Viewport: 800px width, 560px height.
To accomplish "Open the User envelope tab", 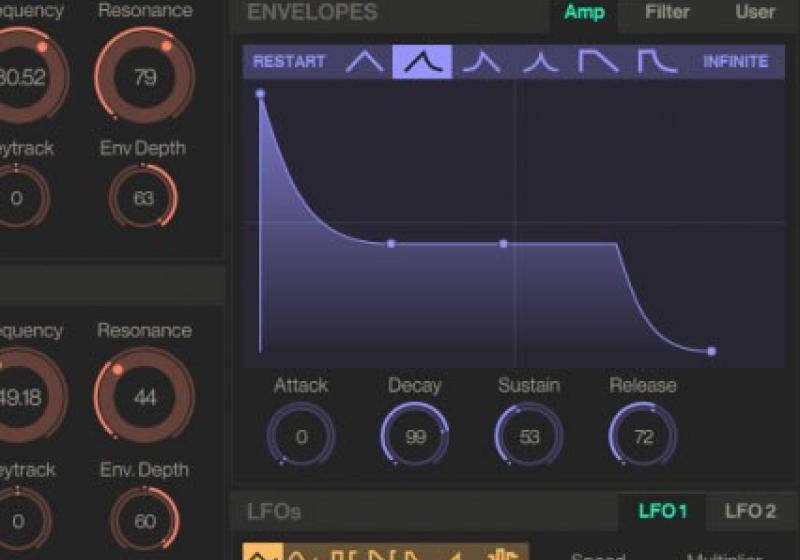I will pos(755,13).
